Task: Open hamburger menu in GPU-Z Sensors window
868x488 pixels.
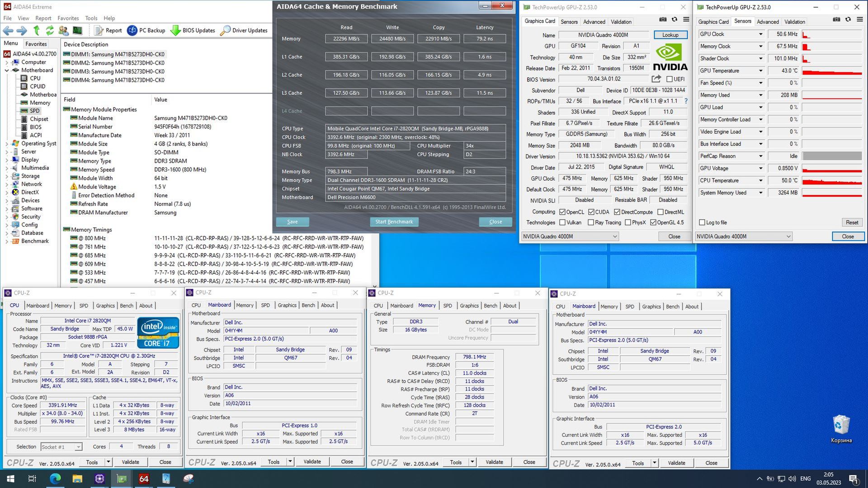Action: coord(860,19)
